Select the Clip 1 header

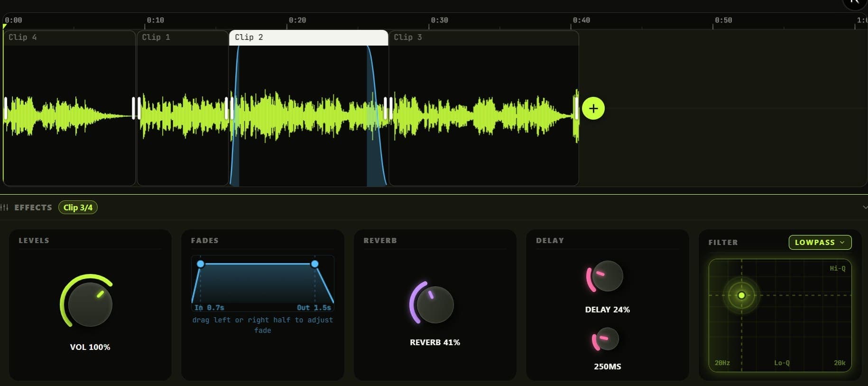(x=183, y=38)
